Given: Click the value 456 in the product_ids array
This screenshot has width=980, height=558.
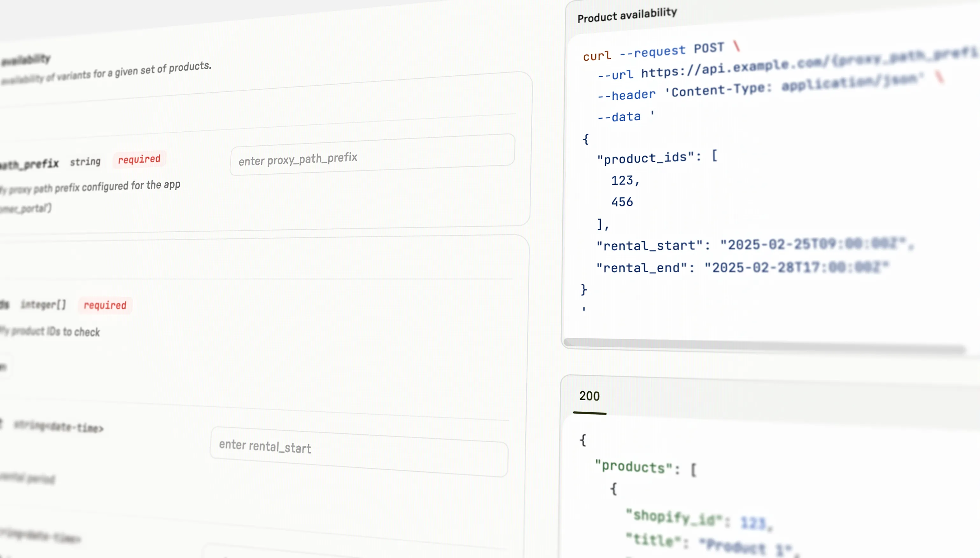Looking at the screenshot, I should coord(622,202).
